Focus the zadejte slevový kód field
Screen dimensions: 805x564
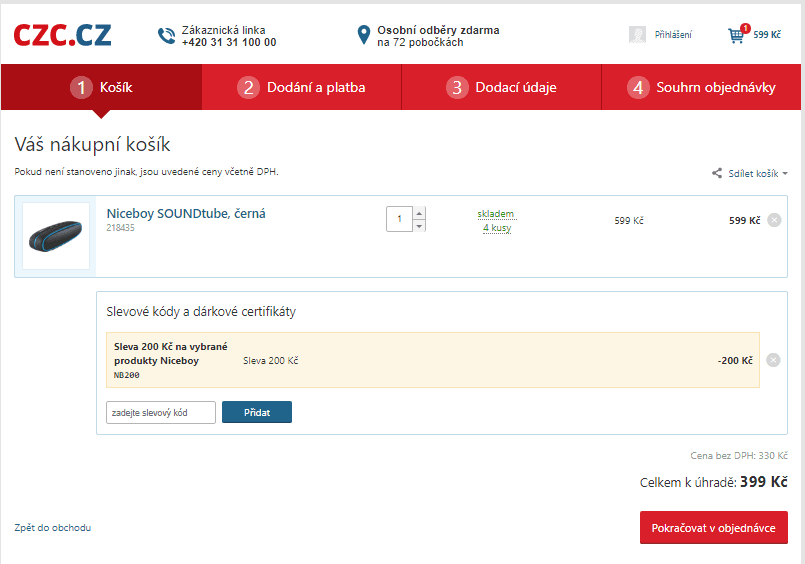[161, 413]
